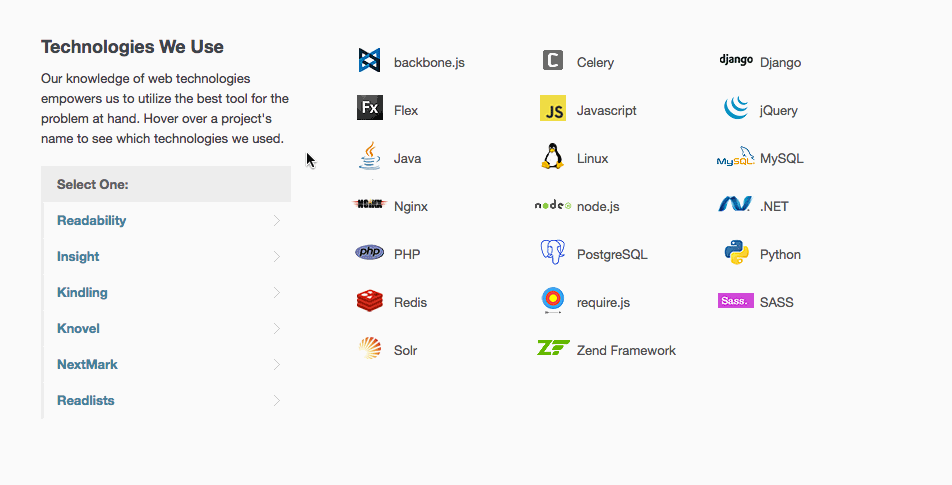The width and height of the screenshot is (952, 485).
Task: Click the Python text label
Action: tap(780, 254)
